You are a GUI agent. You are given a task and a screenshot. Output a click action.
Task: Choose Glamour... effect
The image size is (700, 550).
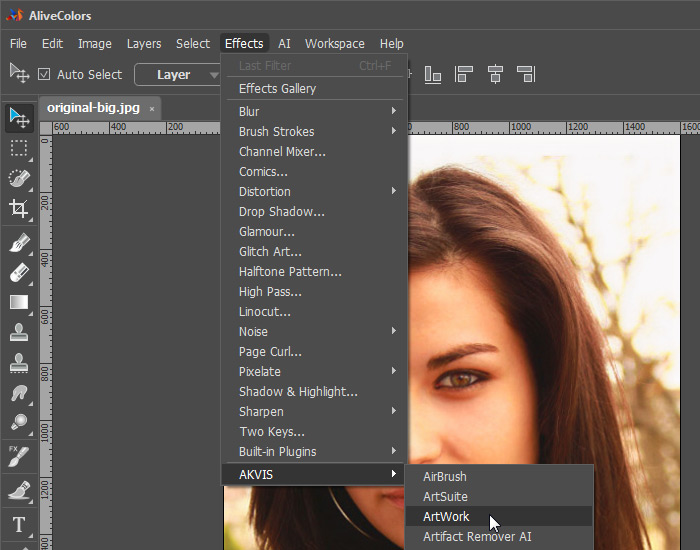point(315,232)
